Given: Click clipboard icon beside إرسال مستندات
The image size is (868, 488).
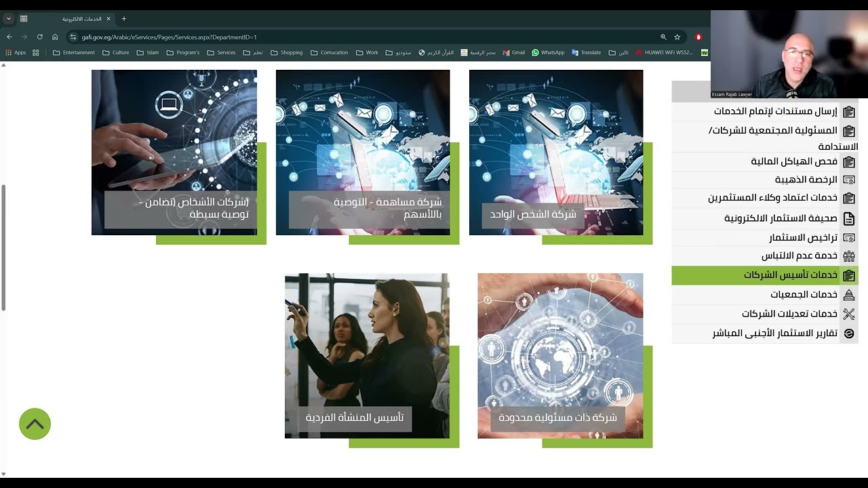Looking at the screenshot, I should tap(848, 111).
